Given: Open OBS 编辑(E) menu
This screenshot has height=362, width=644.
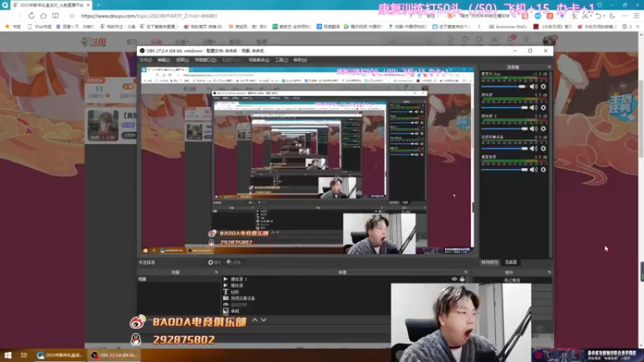Looking at the screenshot, I should (163, 60).
